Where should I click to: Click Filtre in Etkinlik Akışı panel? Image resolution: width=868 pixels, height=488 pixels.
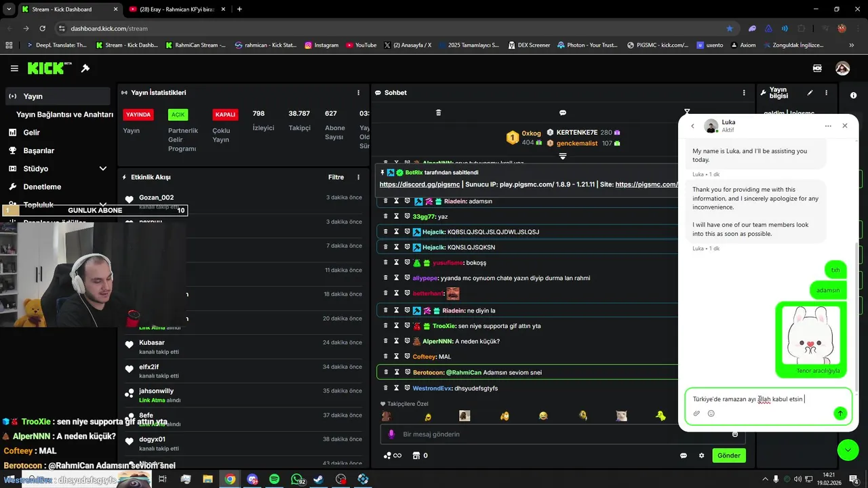[336, 178]
